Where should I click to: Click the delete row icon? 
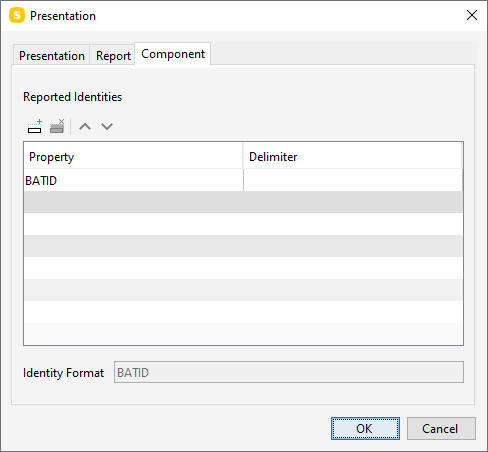tap(57, 126)
